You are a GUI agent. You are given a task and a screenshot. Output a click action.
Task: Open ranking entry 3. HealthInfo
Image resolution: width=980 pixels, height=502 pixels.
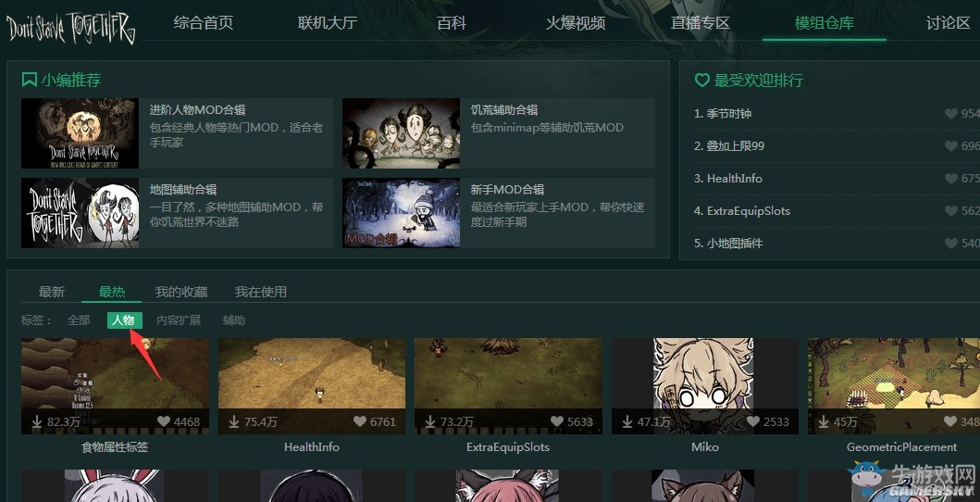tap(728, 179)
